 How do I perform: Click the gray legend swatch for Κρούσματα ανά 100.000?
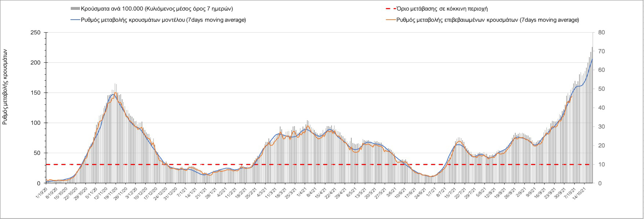pyautogui.click(x=75, y=9)
